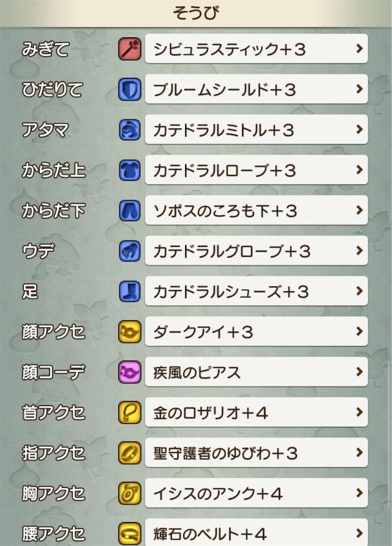
Task: Click the pink earring icon beside 疾風のピアス
Action: coord(129,372)
